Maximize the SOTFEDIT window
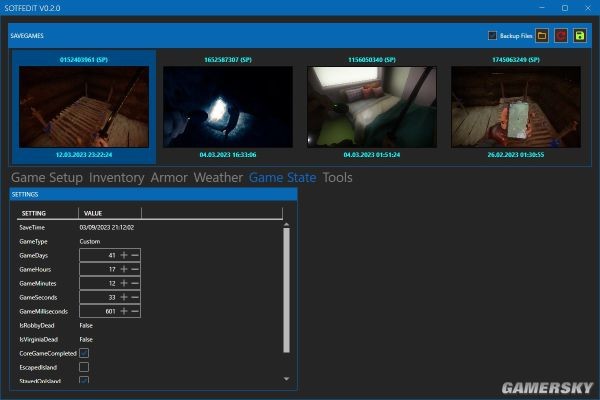 565,8
